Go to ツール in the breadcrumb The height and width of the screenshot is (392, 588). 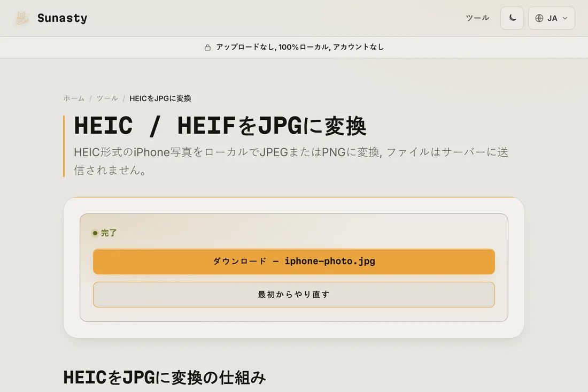pos(107,98)
